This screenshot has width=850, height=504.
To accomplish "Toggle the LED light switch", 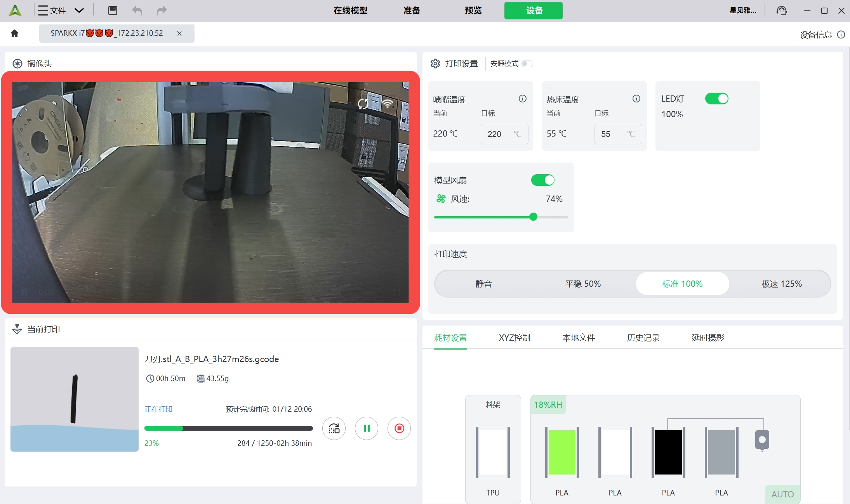I will coord(716,99).
